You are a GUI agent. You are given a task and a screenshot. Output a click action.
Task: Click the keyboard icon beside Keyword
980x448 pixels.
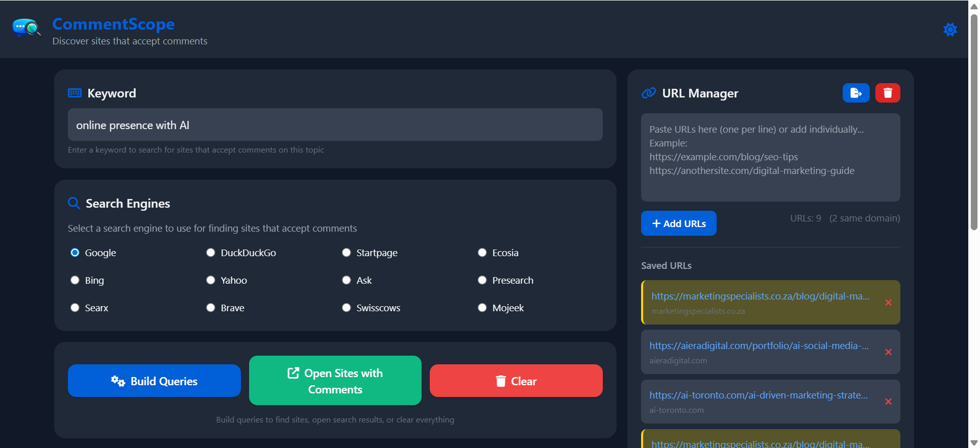(75, 93)
